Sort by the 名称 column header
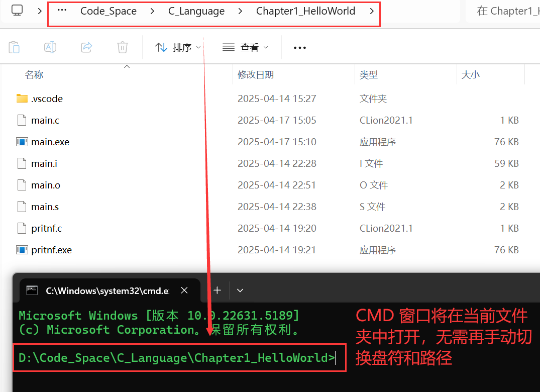The image size is (540, 392). pyautogui.click(x=34, y=74)
